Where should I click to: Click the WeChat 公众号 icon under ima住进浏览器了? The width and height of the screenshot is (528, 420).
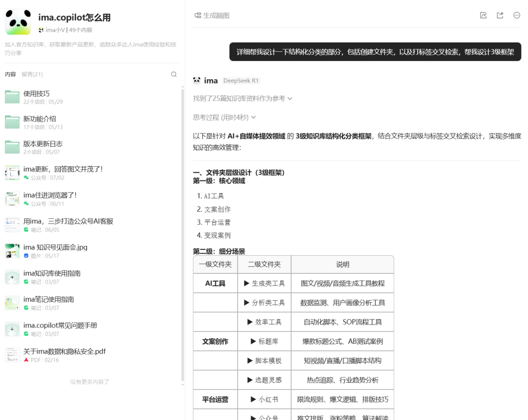[26, 203]
